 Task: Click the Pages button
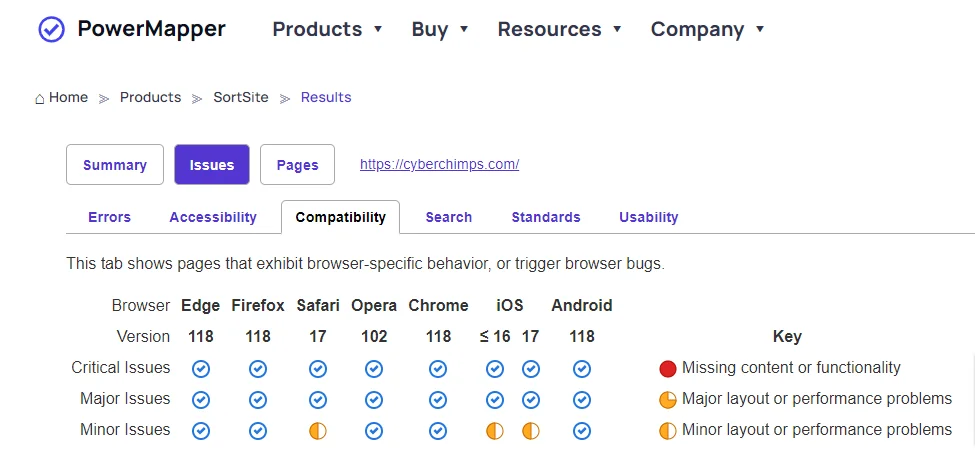click(x=297, y=165)
